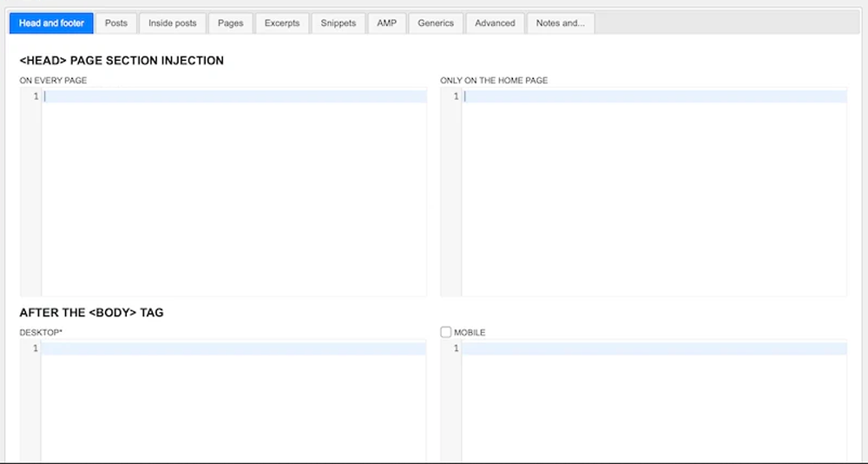Click line number 1 in On Every Page editor
The height and width of the screenshot is (464, 868).
[36, 96]
